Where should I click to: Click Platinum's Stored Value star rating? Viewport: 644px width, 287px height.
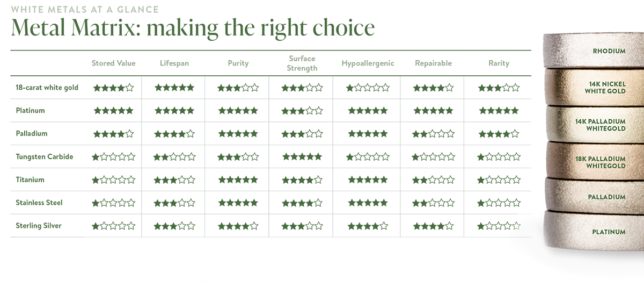[x=113, y=111]
